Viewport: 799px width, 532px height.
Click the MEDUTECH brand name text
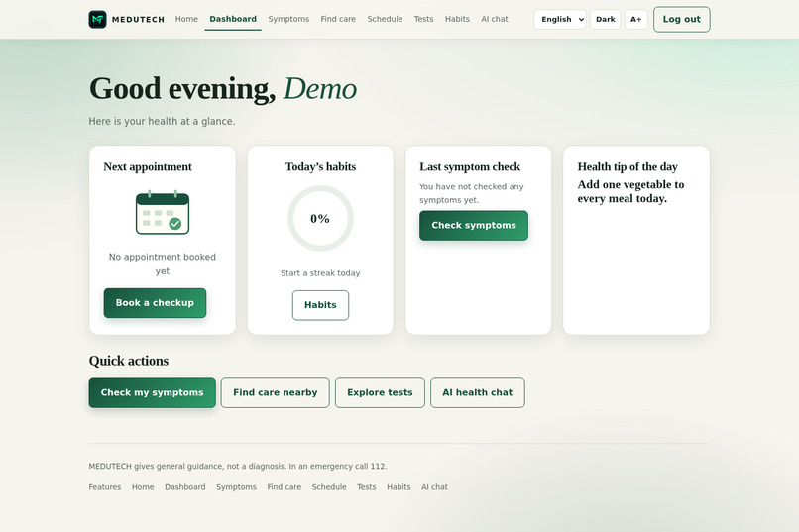[138, 20]
